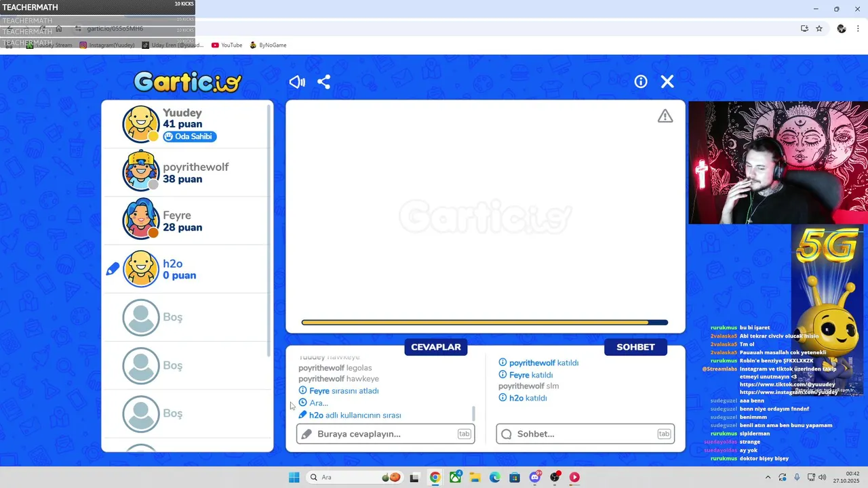Show hidden system tray icons

coord(768,477)
